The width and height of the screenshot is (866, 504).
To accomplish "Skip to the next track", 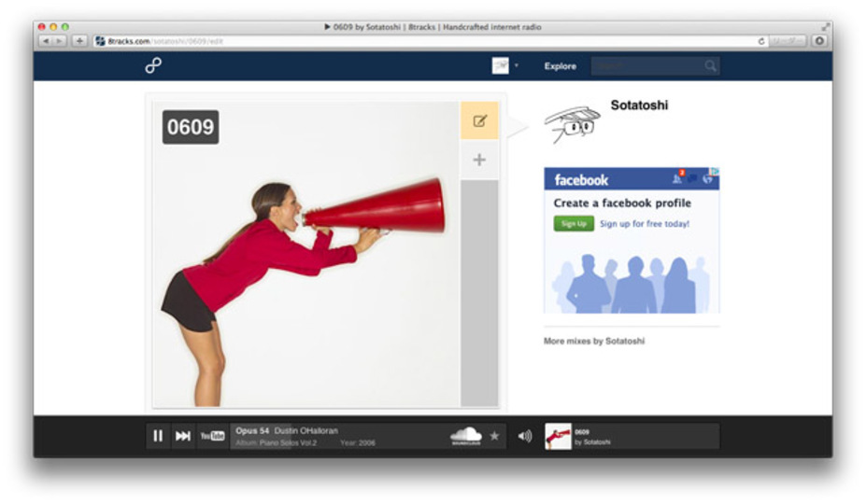I will [183, 436].
